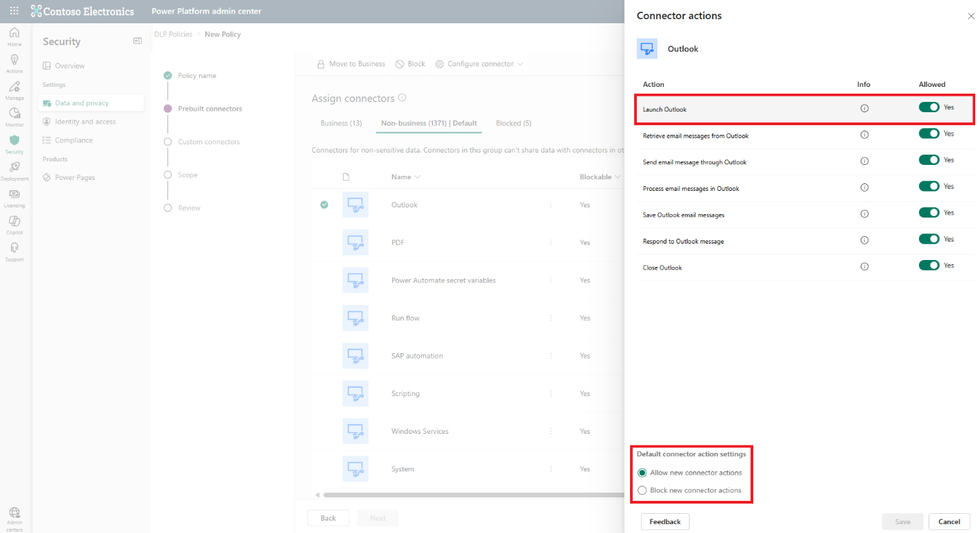
Task: Open Configure connector dropdown
Action: pos(479,64)
